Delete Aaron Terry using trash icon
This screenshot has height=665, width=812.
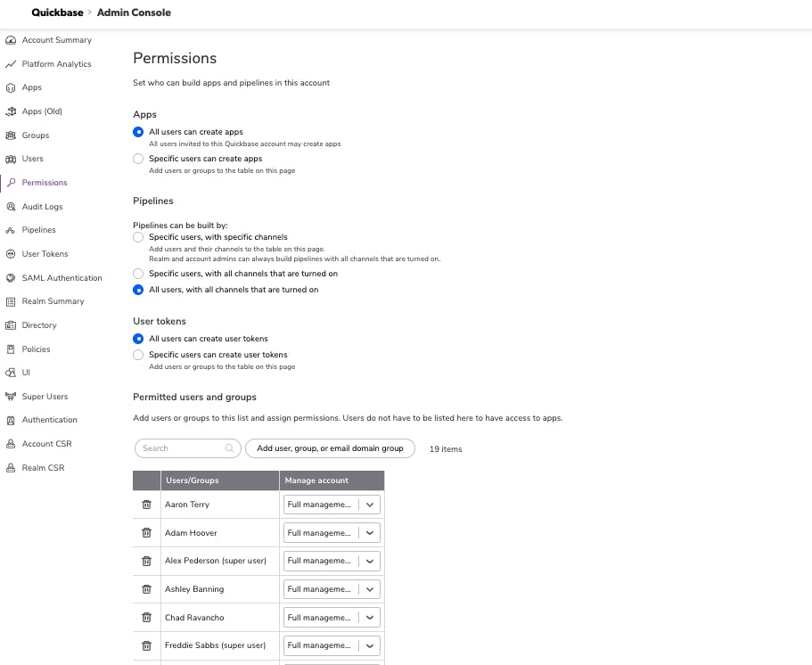[x=147, y=505]
